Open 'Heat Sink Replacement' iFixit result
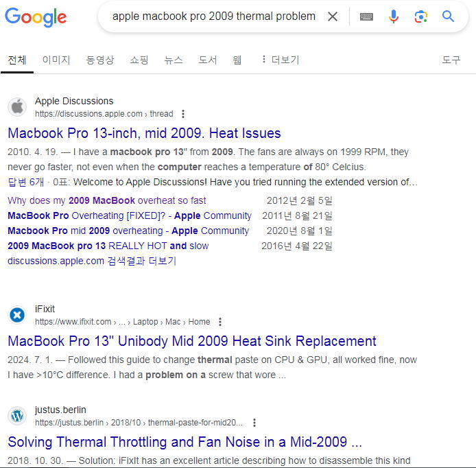 click(x=192, y=341)
